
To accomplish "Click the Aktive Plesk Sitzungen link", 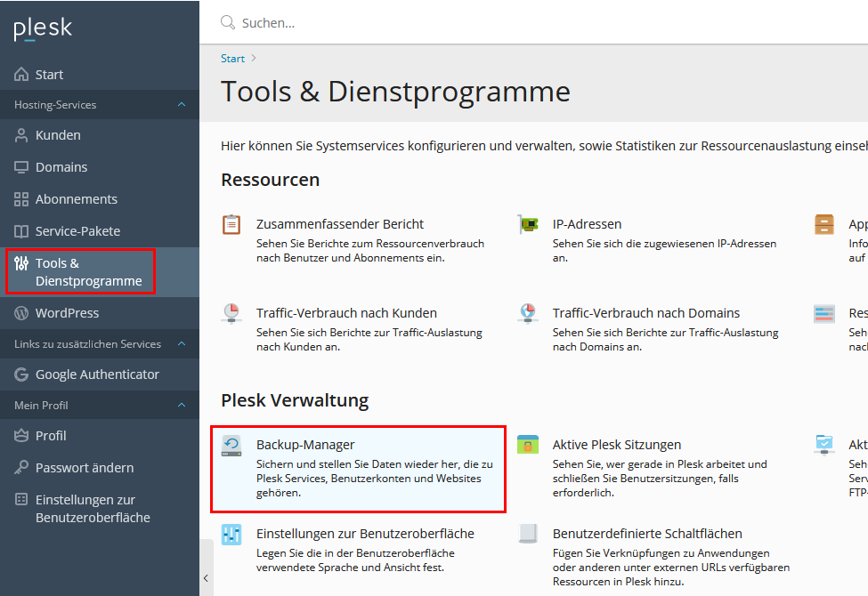I will (x=616, y=445).
